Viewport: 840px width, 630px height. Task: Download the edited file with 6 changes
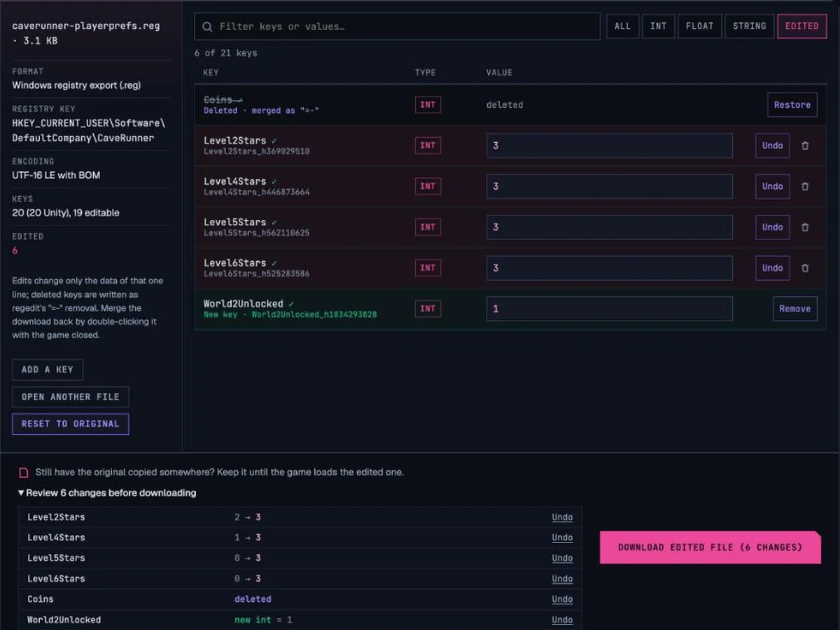click(x=710, y=547)
